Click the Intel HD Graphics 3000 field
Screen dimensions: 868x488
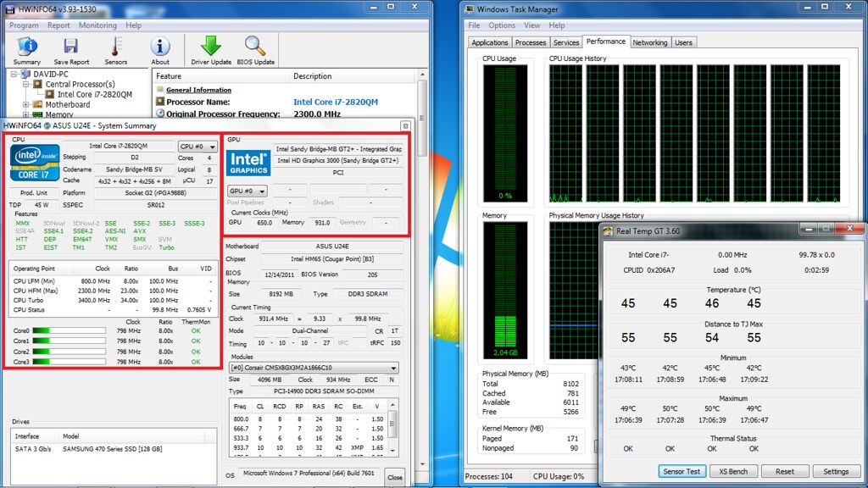[337, 160]
